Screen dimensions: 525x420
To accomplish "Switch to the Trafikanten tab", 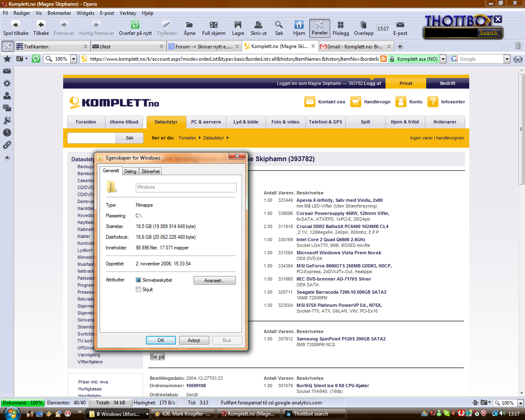I will click(x=52, y=46).
